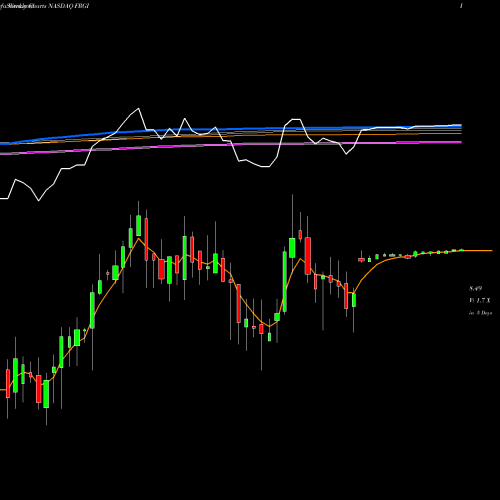This screenshot has height=500, width=500.
Task: Click the "in 0 Days" label
Action: click(x=480, y=313)
